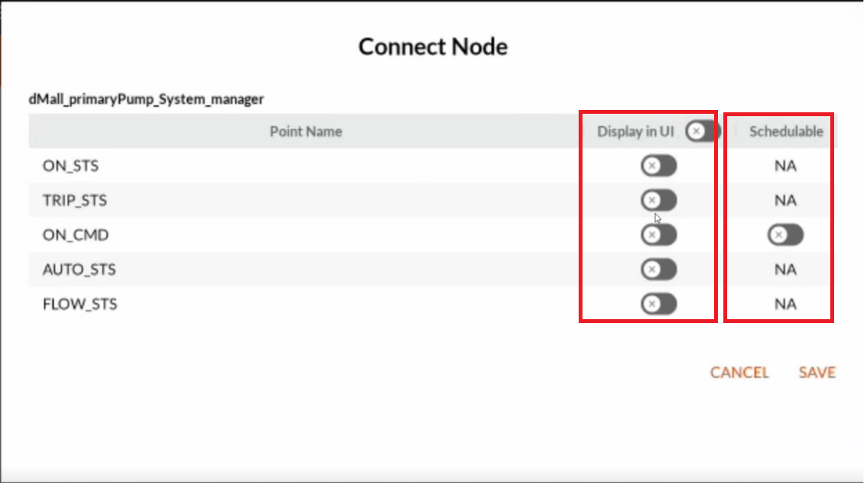This screenshot has height=483, width=868.
Task: Enable the Schedulable switch for ON_CMD
Action: click(x=785, y=235)
